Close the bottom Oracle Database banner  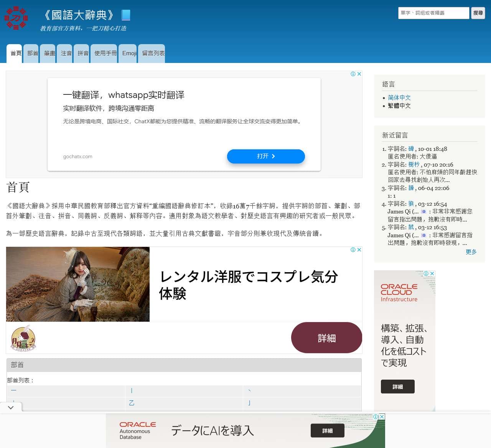point(382,417)
